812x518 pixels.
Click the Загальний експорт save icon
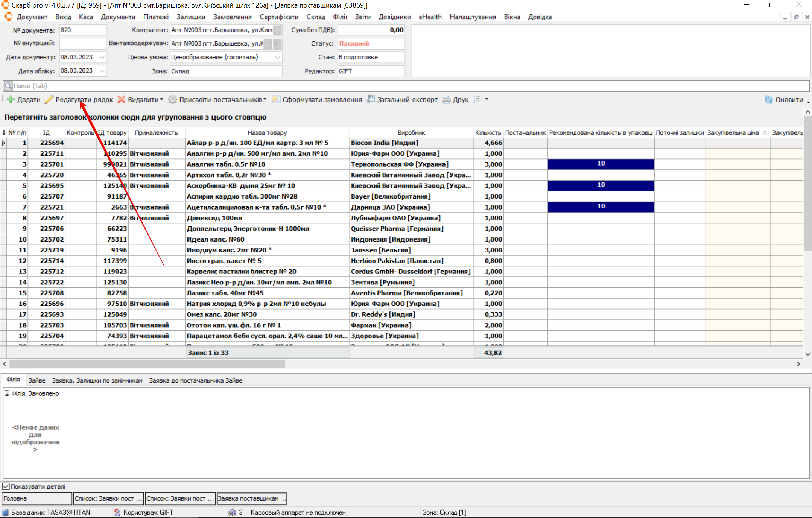coord(371,99)
